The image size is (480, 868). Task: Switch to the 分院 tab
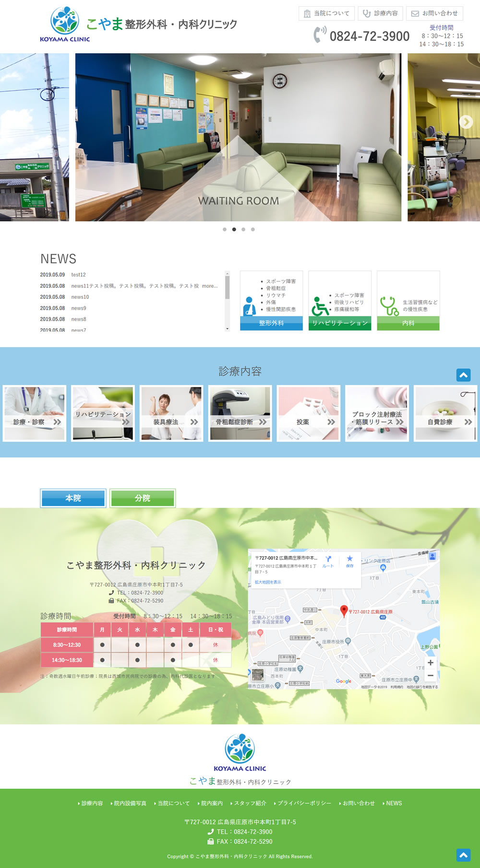click(x=143, y=498)
